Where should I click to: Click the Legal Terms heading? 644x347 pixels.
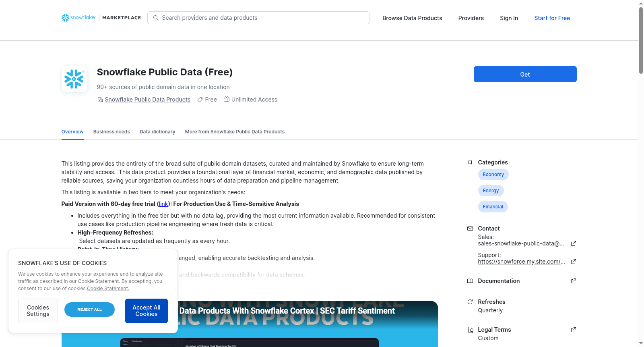coord(494,330)
